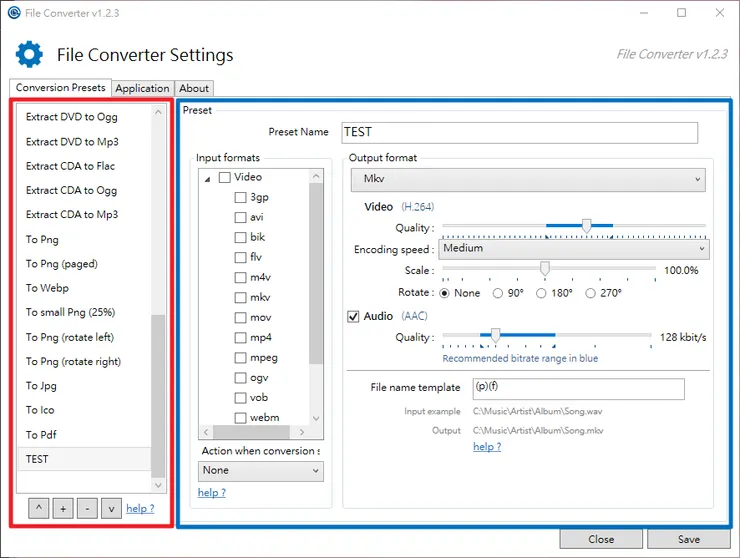Click the gear icon beside File Converter Settings
Viewport: 740px width, 558px height.
(x=30, y=55)
